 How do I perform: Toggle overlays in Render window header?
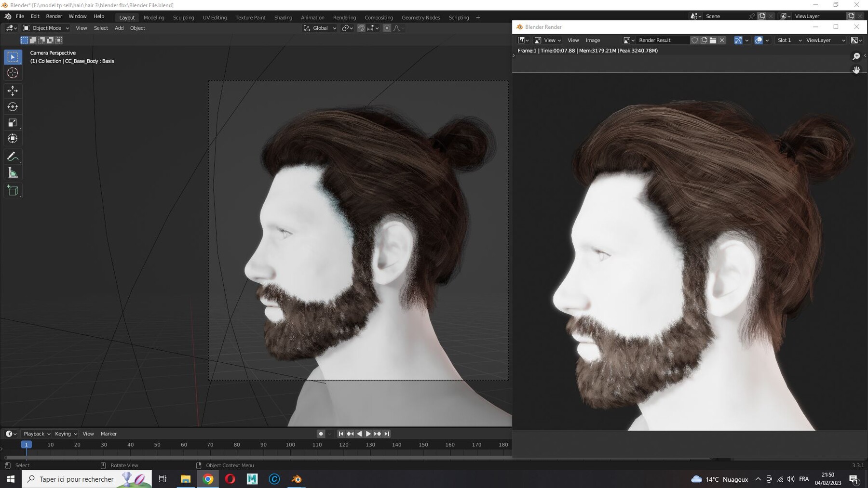pos(759,40)
